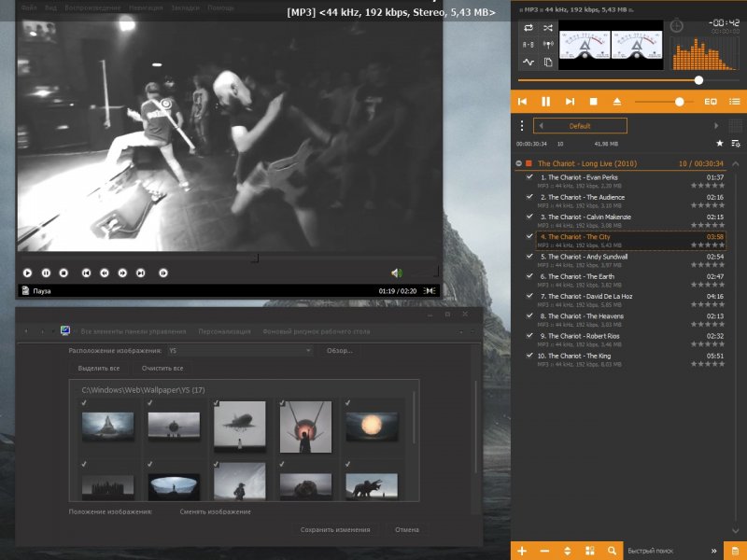Screen dimensions: 747x560
Task: Uncheck track 5 The Chariot - Andy Sundwall
Action: (x=529, y=256)
